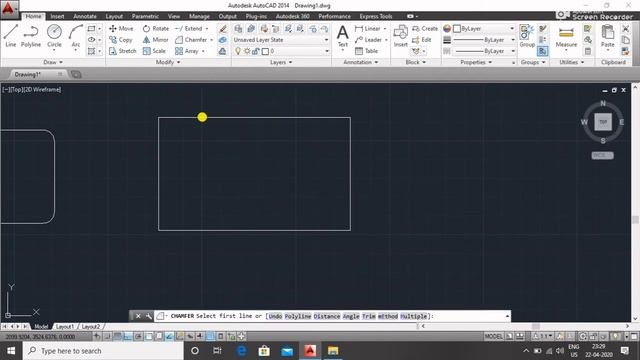Click the Edit block tool

click(x=422, y=40)
